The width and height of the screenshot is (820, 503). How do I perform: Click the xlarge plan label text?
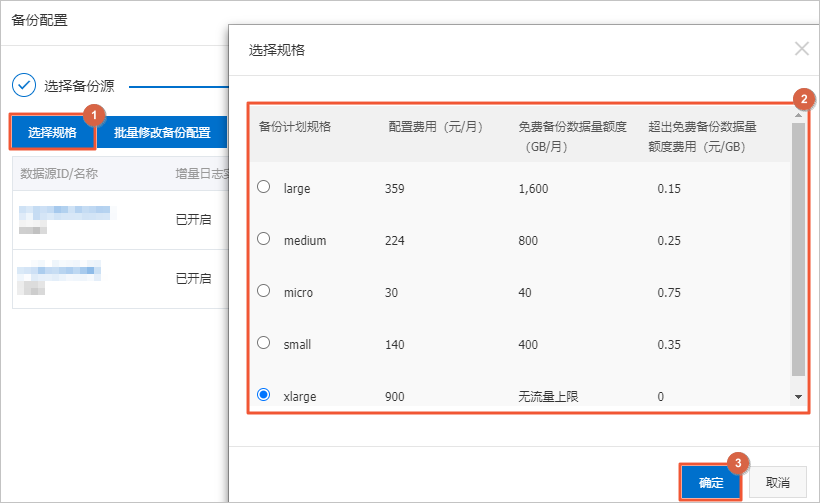pyautogui.click(x=300, y=397)
